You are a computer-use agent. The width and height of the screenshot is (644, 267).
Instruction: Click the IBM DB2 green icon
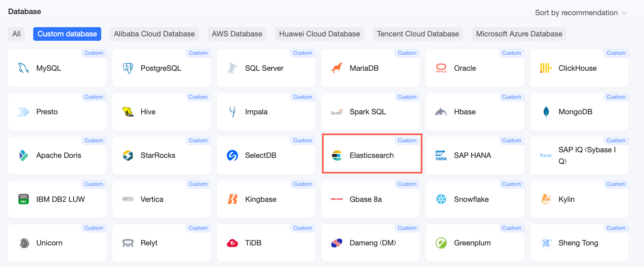tap(24, 199)
